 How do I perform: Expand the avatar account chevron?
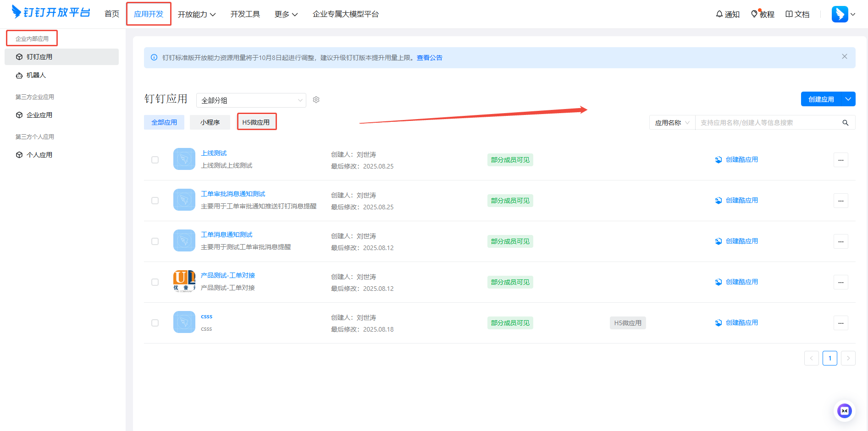coord(852,14)
